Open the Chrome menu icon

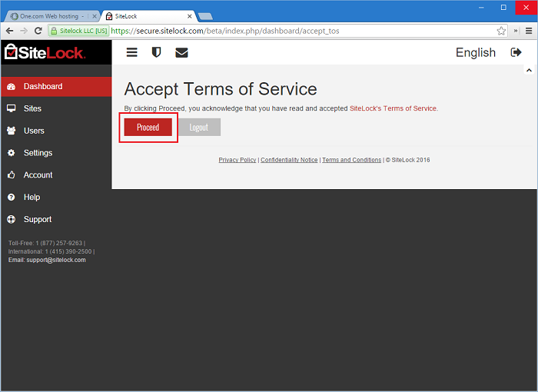pos(529,31)
